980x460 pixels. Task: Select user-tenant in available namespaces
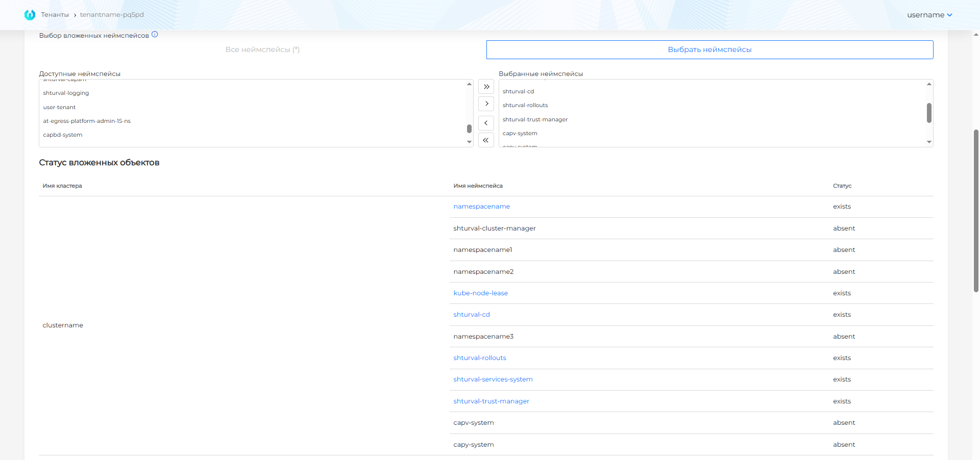pos(59,108)
